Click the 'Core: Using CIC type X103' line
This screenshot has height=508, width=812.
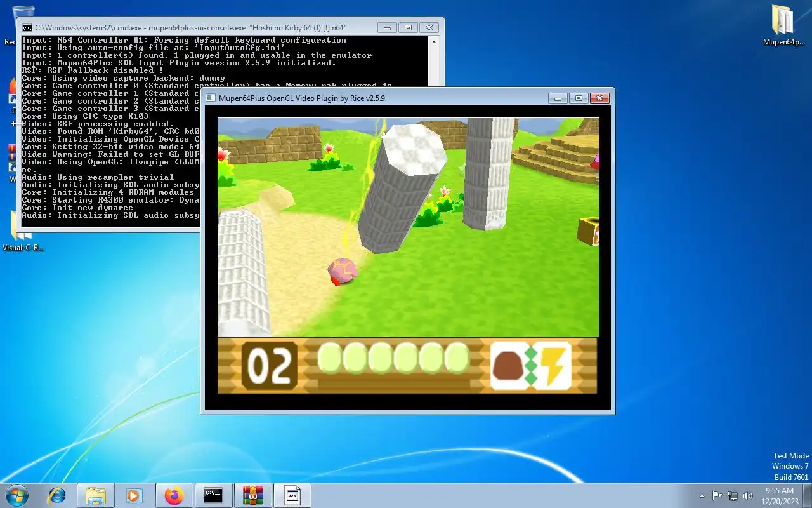tap(85, 116)
